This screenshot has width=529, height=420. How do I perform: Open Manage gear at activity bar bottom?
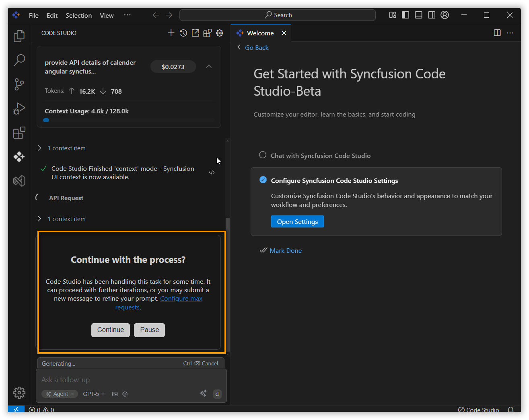click(19, 393)
